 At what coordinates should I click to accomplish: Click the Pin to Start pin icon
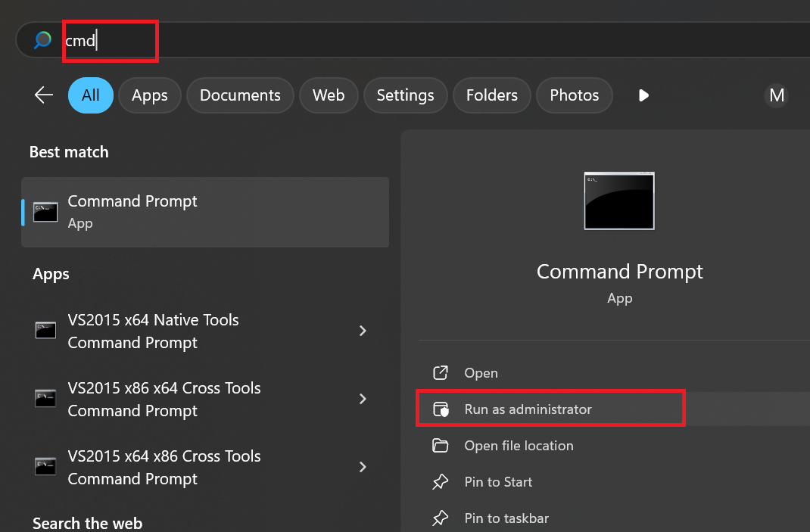click(x=440, y=482)
